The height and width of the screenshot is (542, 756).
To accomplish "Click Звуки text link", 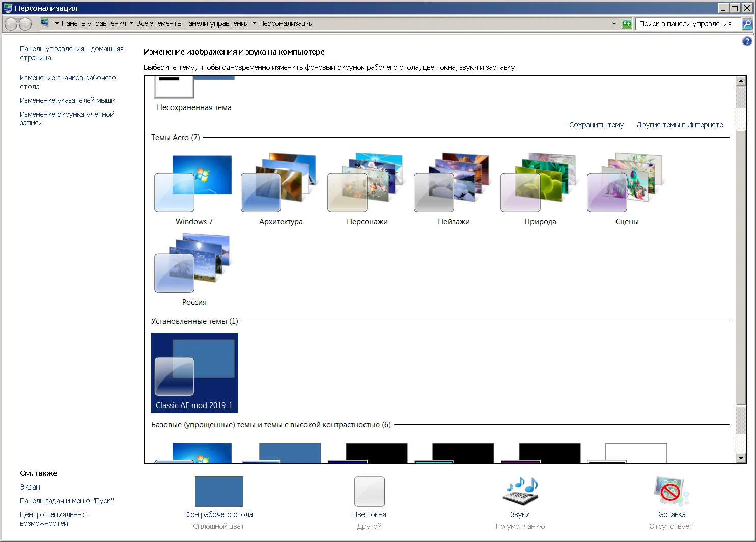I will 520,514.
